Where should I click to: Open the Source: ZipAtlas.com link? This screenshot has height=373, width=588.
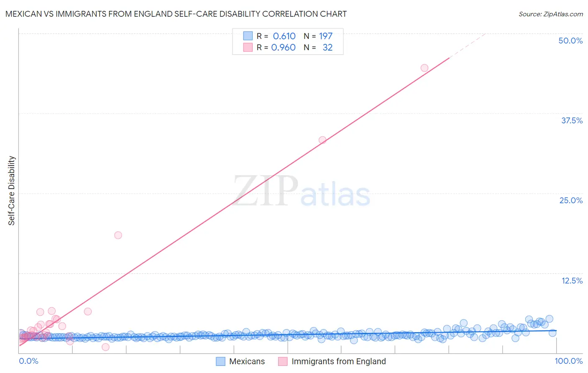551,14
